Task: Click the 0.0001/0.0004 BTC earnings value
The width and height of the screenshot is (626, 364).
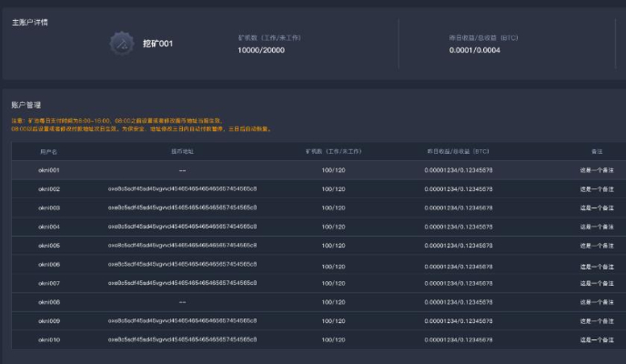Action: 475,50
